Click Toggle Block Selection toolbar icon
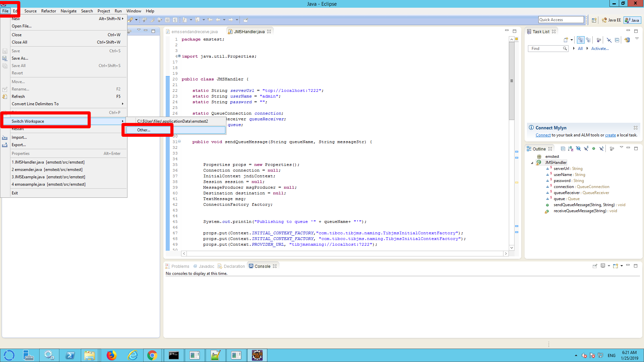The width and height of the screenshot is (644, 362). point(167,20)
